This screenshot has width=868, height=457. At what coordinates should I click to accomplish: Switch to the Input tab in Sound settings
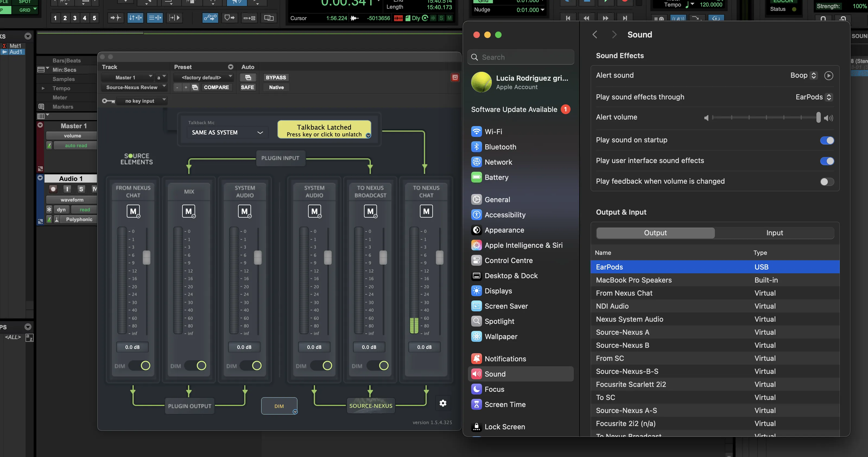774,233
